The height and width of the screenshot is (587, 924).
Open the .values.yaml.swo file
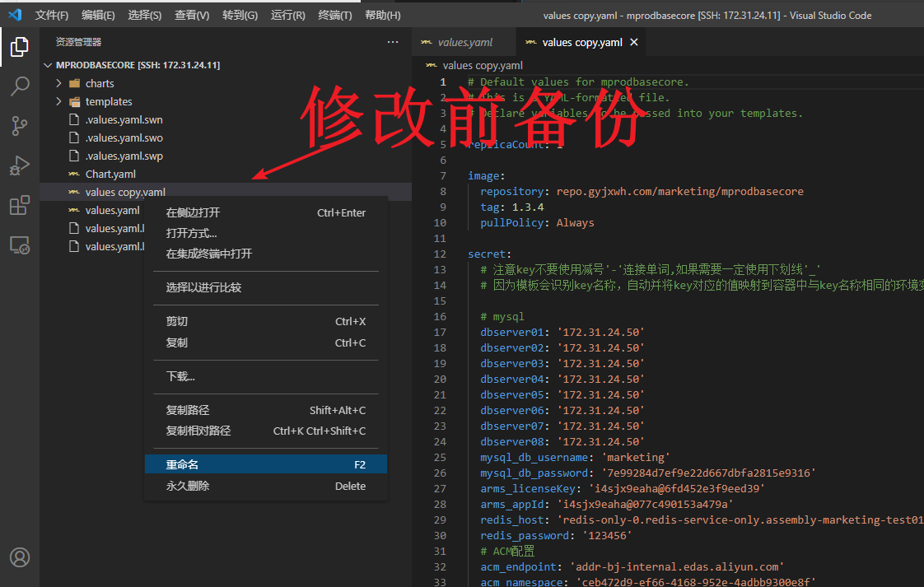point(124,138)
